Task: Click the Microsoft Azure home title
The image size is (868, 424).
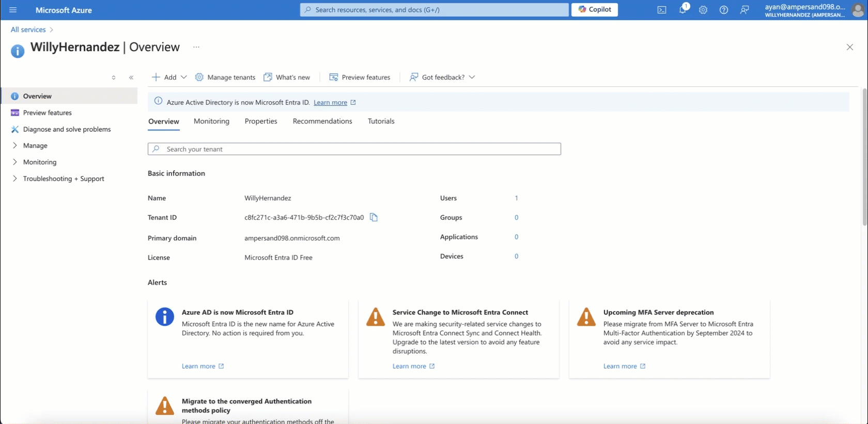Action: (x=64, y=10)
